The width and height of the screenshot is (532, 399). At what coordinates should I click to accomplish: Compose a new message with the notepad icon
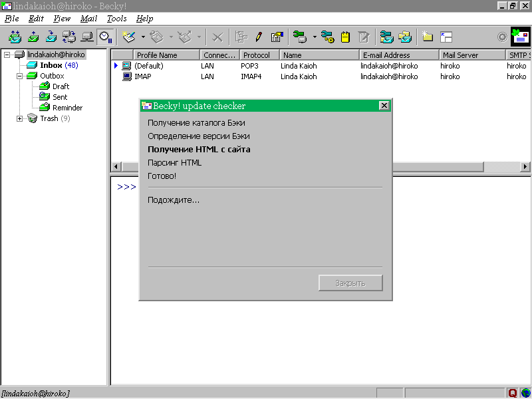coord(129,37)
